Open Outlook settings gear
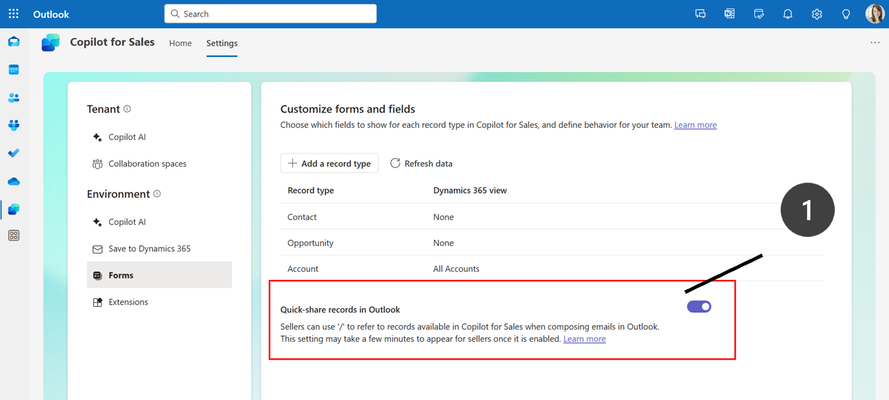Screen dimensions: 889x400 [816, 14]
